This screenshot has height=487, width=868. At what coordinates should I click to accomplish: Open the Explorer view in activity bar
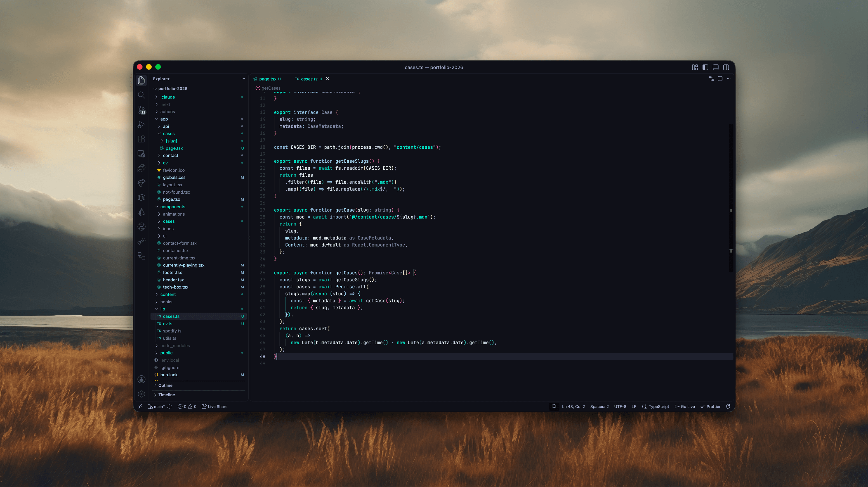click(142, 80)
